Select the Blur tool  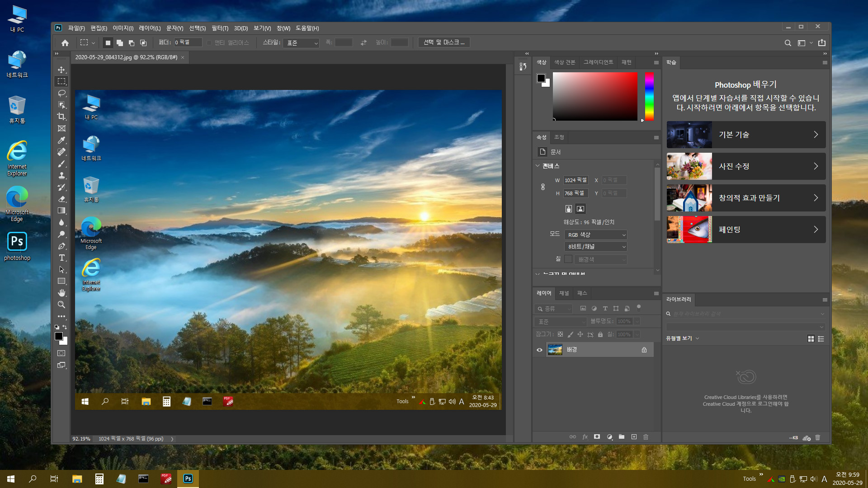click(61, 222)
